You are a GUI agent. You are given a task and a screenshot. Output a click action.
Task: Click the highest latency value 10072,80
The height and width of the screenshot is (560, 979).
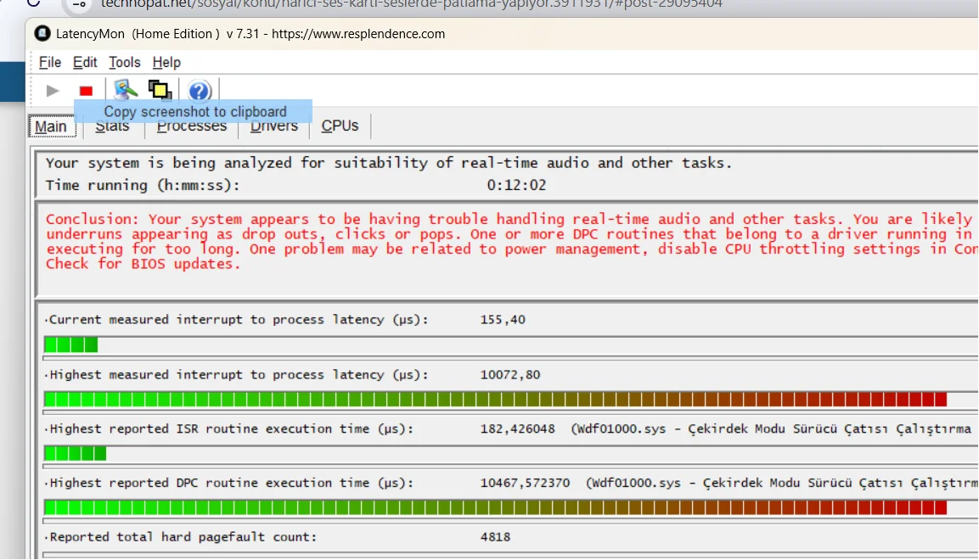point(510,375)
